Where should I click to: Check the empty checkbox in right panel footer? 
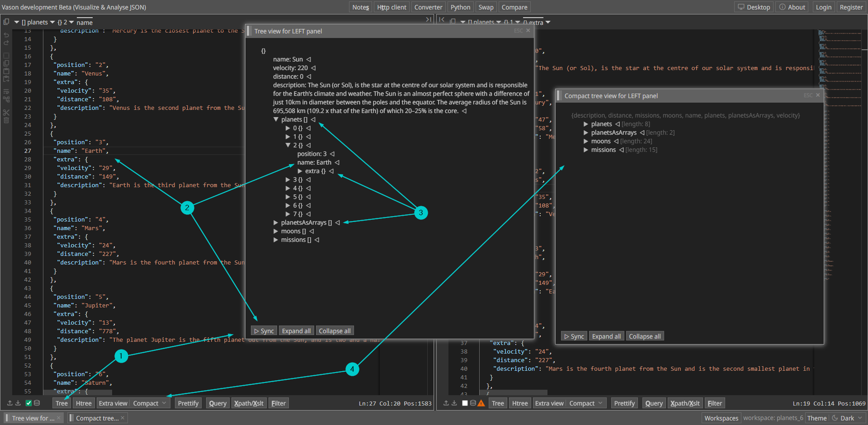pyautogui.click(x=465, y=403)
